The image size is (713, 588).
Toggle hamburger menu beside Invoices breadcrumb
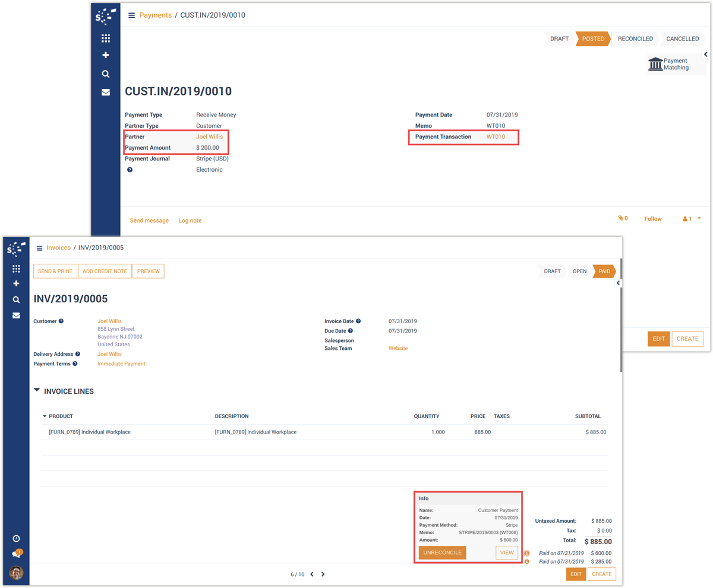[x=39, y=248]
